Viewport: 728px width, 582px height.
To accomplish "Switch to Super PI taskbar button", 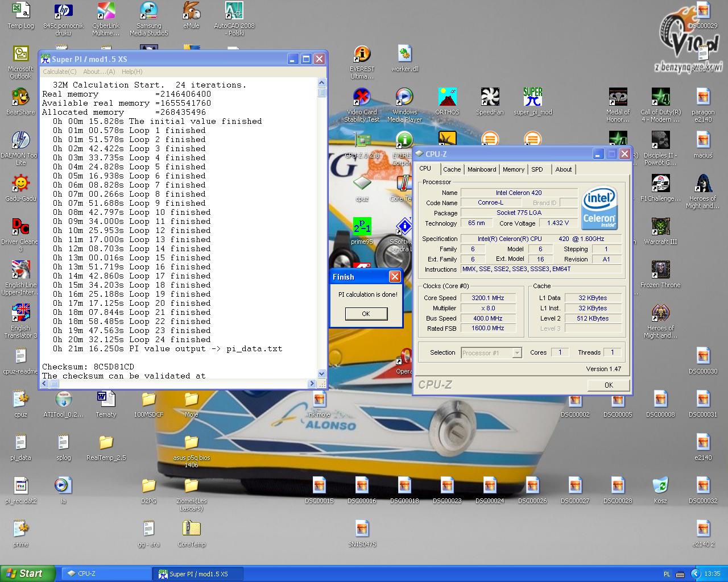I will [x=197, y=574].
